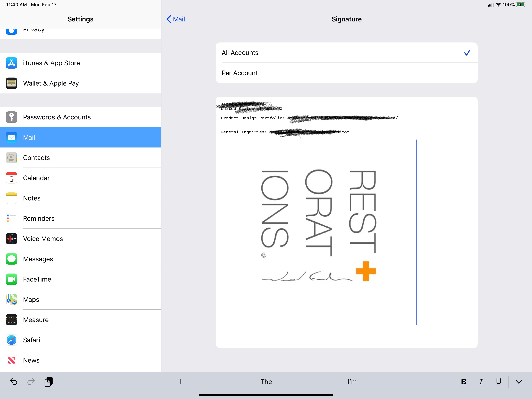Viewport: 532px width, 399px height.
Task: Insert the suggested word "The"
Action: tap(266, 382)
